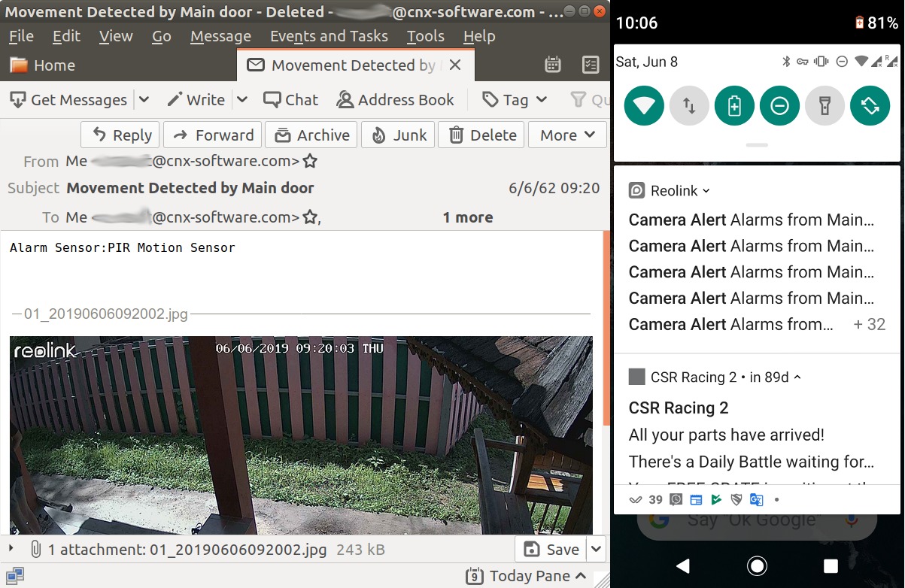Click Get Messages in Thunderbird toolbar
This screenshot has height=588, width=905.
click(68, 100)
